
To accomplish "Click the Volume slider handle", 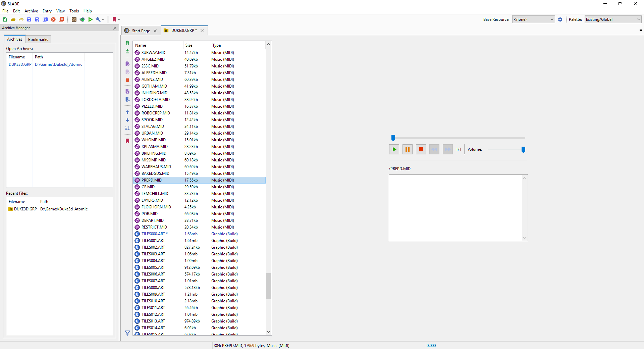I will click(523, 150).
